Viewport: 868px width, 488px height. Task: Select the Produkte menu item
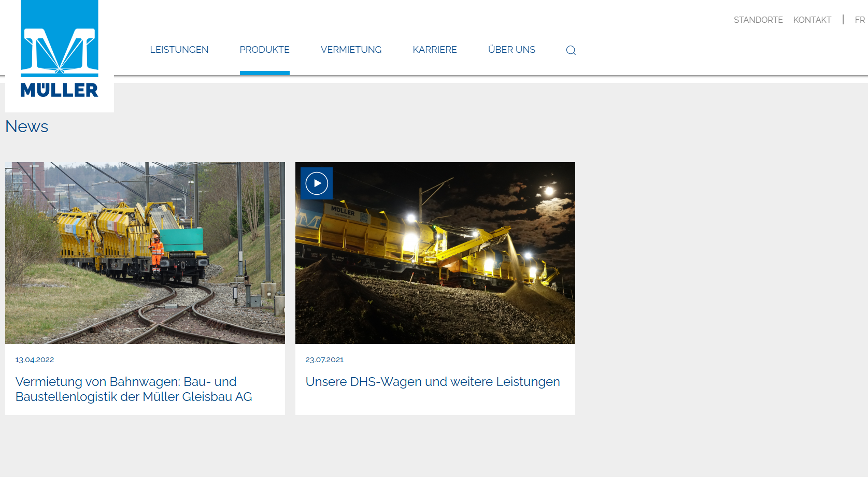coord(264,50)
